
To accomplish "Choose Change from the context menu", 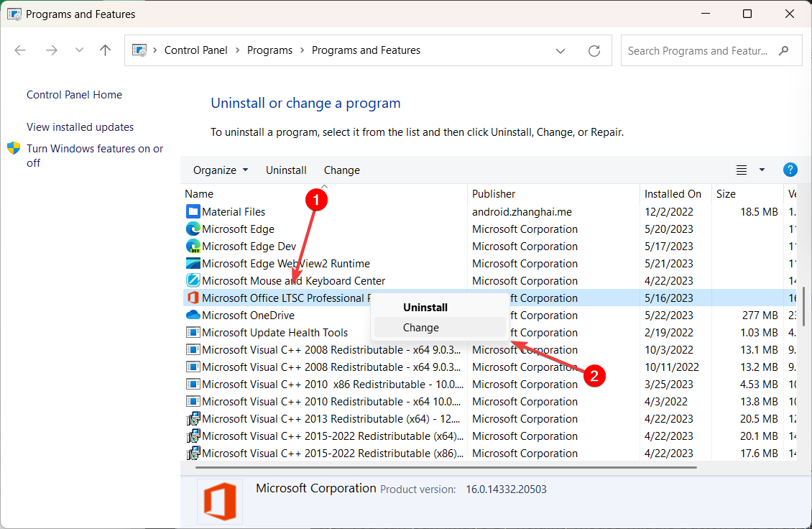I will tap(440, 328).
